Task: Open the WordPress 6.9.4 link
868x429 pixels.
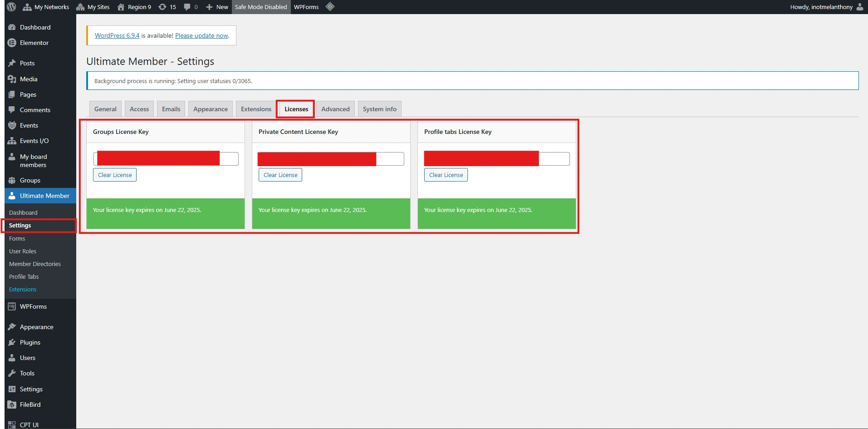Action: [x=117, y=35]
